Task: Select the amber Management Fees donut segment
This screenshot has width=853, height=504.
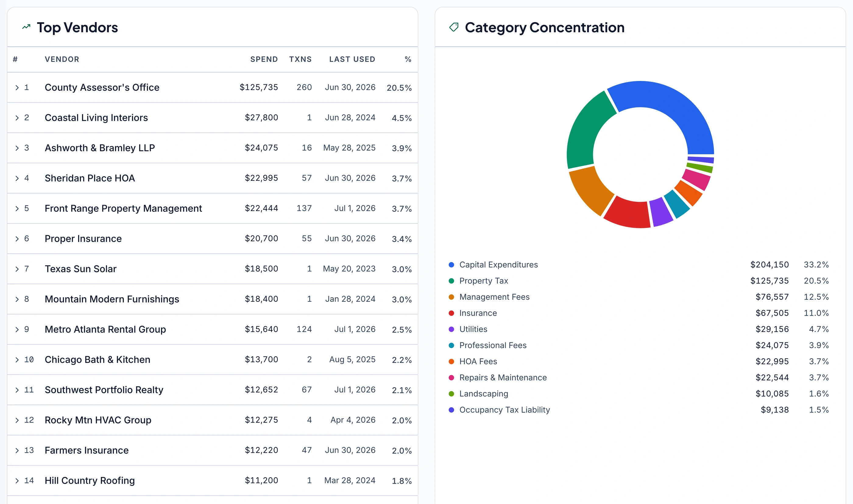Action: pos(591,190)
